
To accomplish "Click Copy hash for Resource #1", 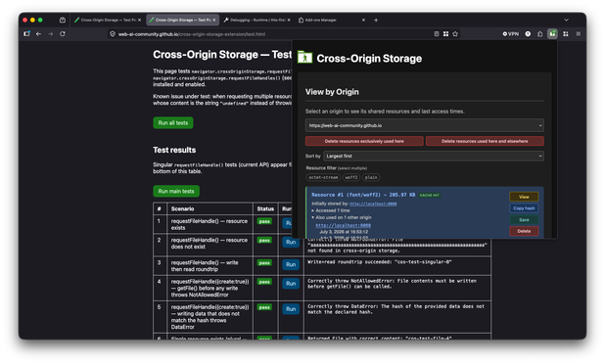I will [x=524, y=208].
